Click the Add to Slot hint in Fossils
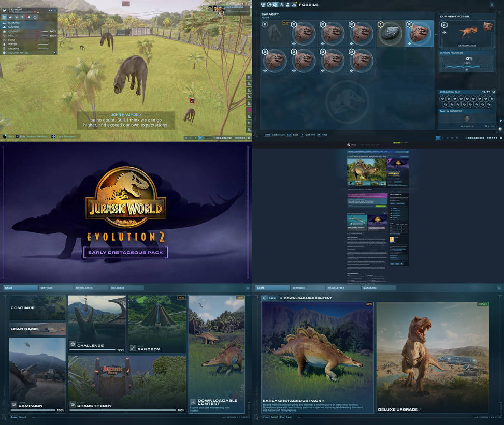This screenshot has width=504, height=425. (274, 135)
